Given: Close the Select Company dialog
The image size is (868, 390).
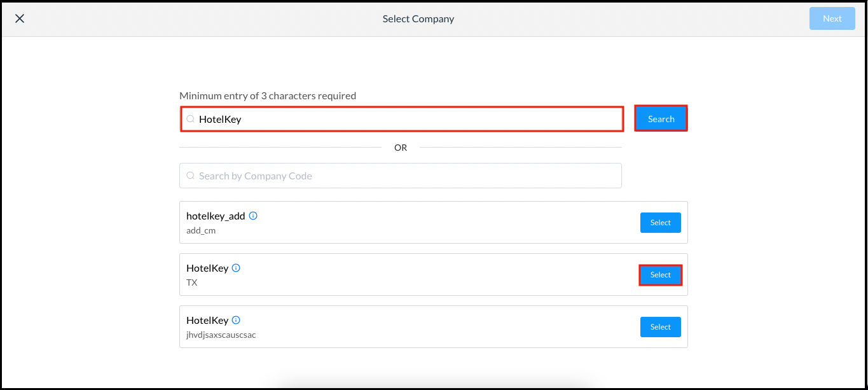Looking at the screenshot, I should coord(20,18).
